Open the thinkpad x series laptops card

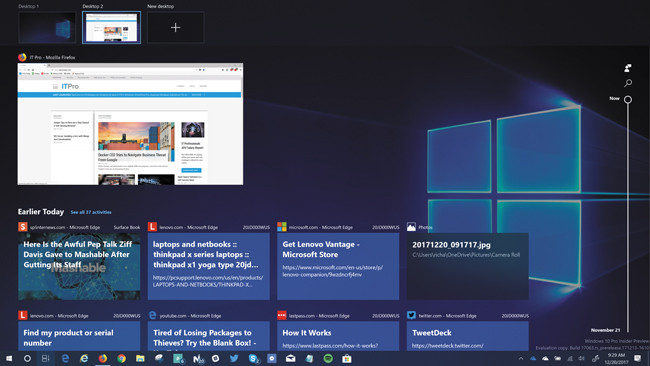click(x=209, y=266)
